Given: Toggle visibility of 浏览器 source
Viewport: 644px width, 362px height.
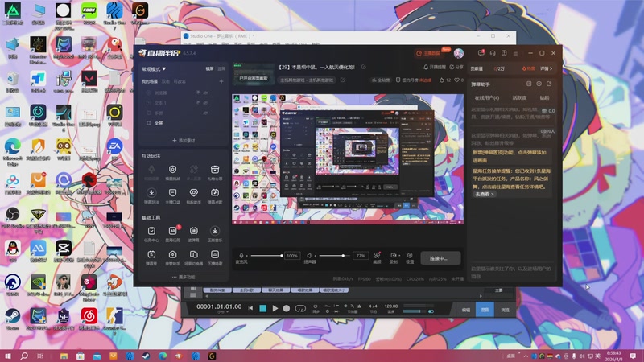Looking at the screenshot, I should (205, 93).
